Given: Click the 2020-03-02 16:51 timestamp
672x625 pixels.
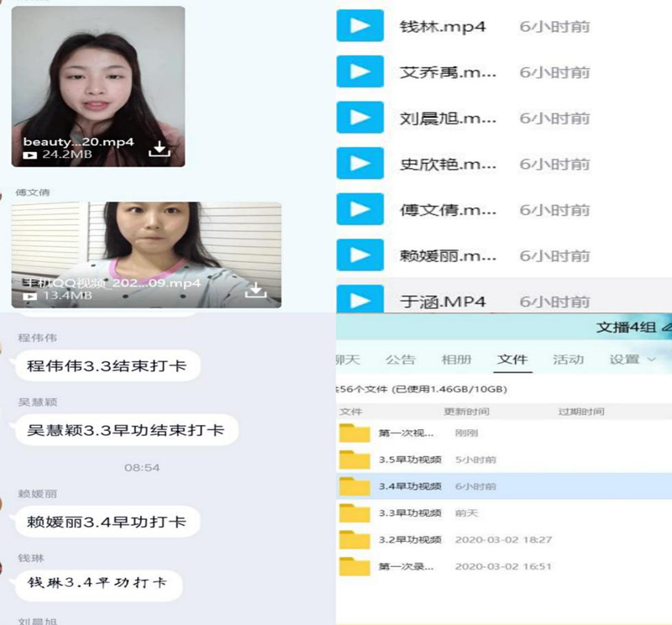Looking at the screenshot, I should (x=503, y=566).
